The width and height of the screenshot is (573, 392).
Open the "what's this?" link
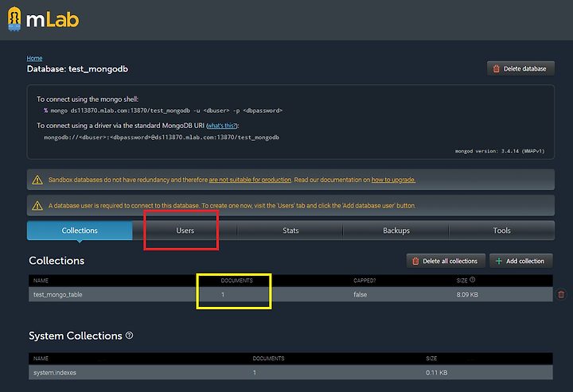tap(222, 126)
